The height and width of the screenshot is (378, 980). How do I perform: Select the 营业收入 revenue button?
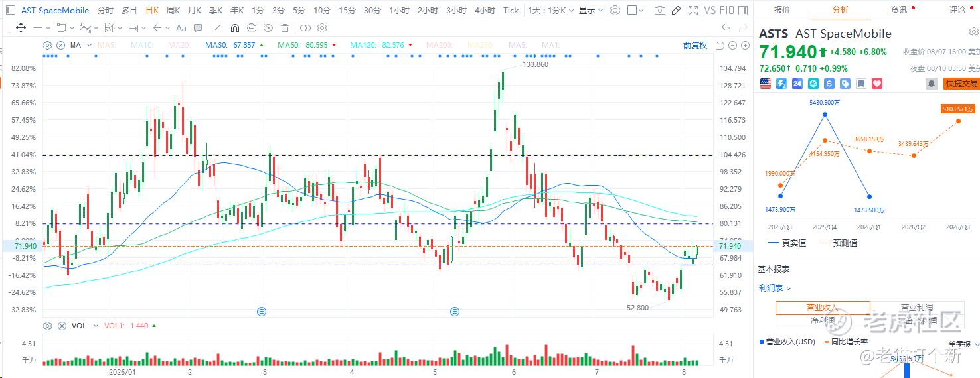pyautogui.click(x=823, y=308)
